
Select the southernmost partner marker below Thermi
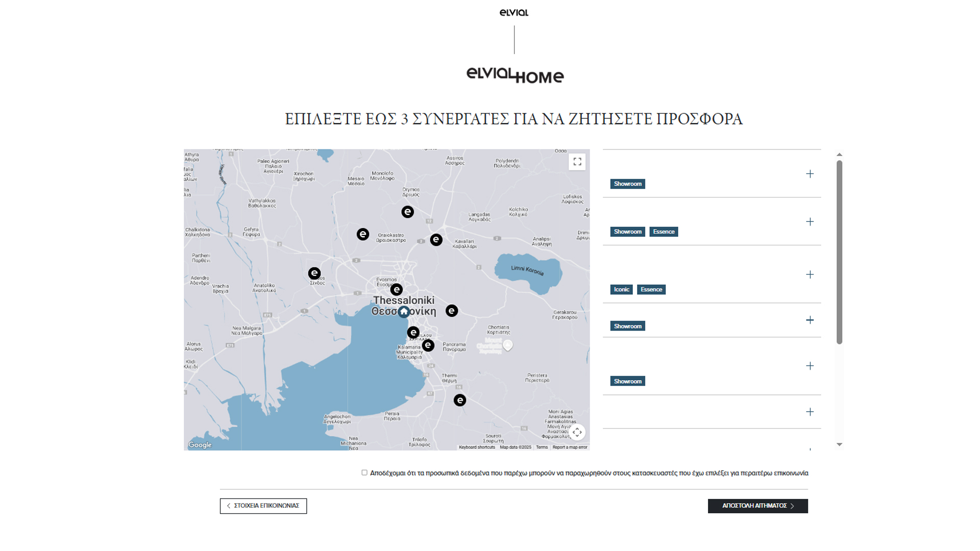[460, 400]
